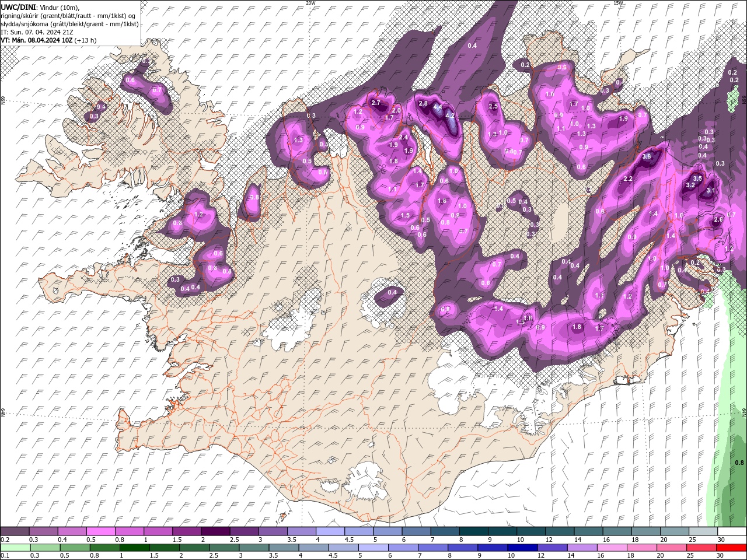Screen dimensions: 747x560
Task: Click the UWC/DINI title text
Action: point(18,7)
